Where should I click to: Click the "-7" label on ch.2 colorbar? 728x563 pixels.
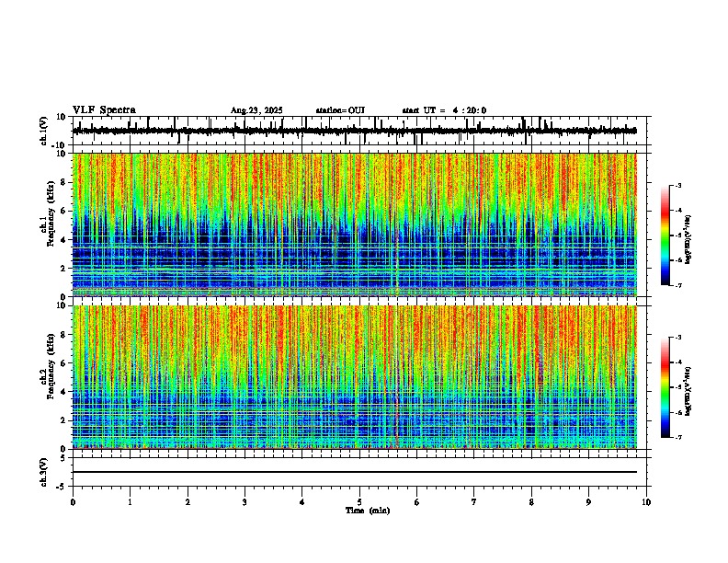pyautogui.click(x=678, y=437)
